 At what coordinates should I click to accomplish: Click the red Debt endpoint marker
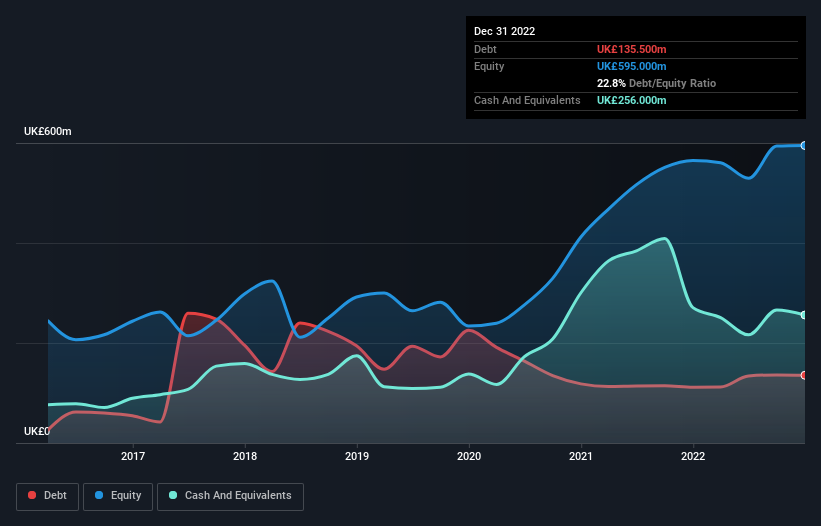pos(804,375)
